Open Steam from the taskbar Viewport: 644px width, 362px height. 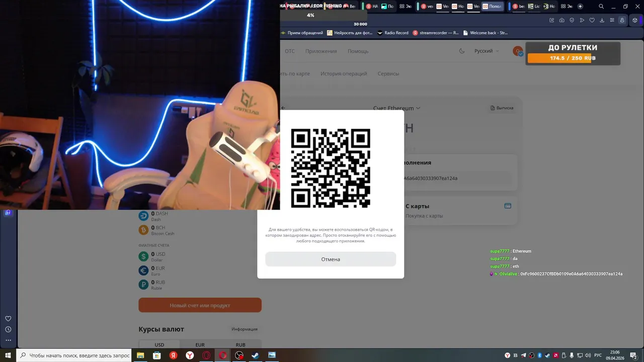click(x=255, y=355)
